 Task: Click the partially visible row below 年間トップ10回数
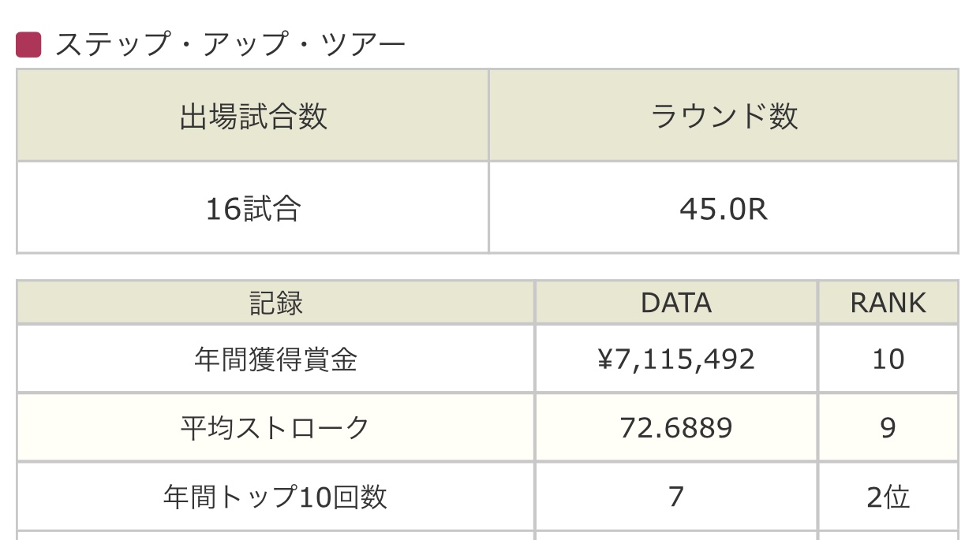[488, 536]
